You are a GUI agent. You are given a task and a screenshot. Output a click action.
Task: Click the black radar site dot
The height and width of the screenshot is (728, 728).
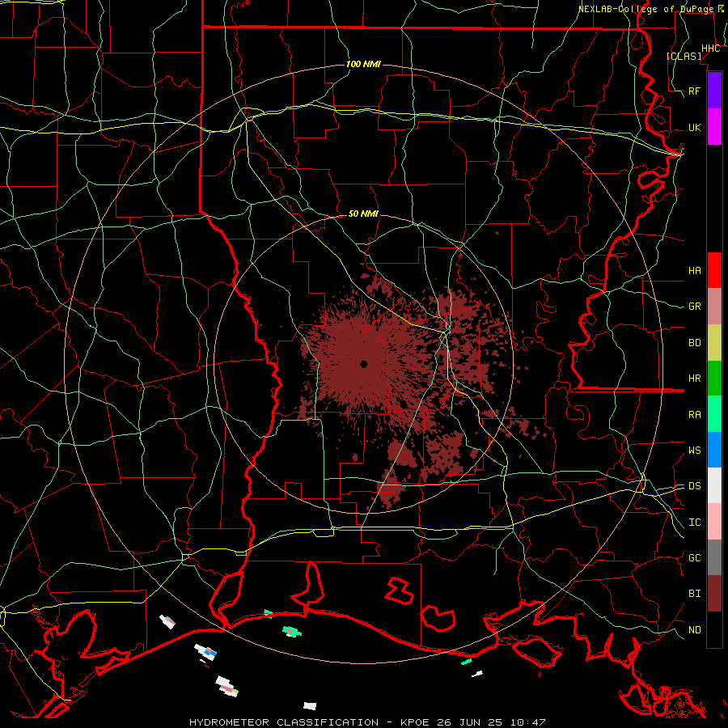[363, 364]
